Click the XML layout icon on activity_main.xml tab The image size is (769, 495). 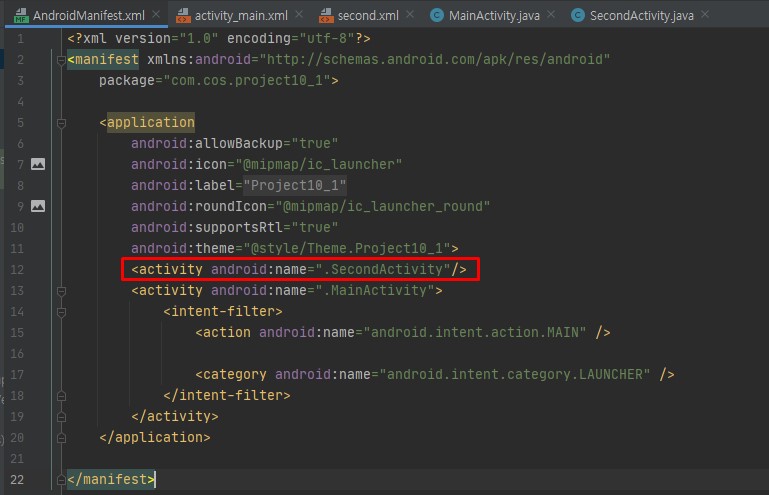(183, 16)
